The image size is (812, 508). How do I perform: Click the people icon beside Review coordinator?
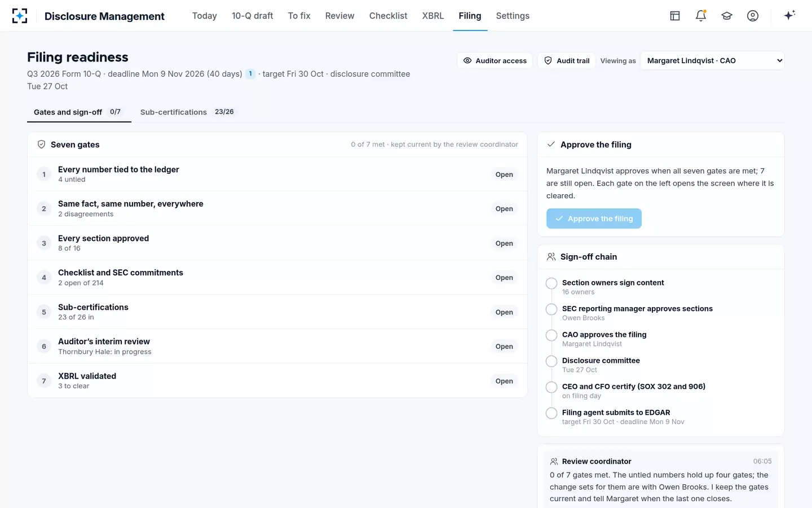click(x=554, y=462)
